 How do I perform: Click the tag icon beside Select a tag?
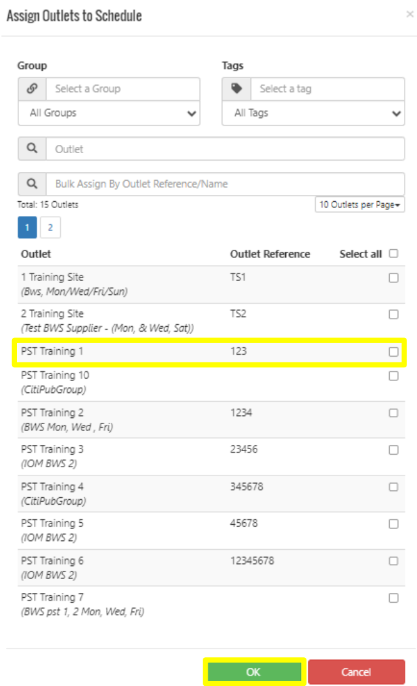point(236,89)
